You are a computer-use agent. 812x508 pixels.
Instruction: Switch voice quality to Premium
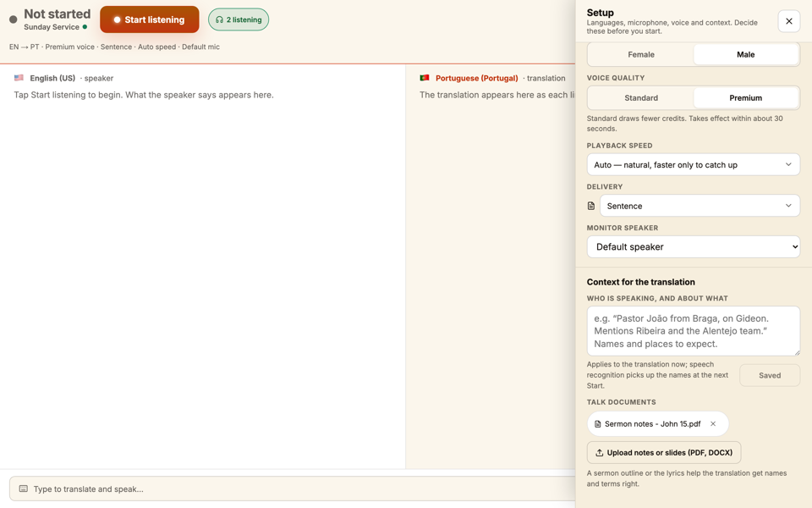pyautogui.click(x=745, y=98)
